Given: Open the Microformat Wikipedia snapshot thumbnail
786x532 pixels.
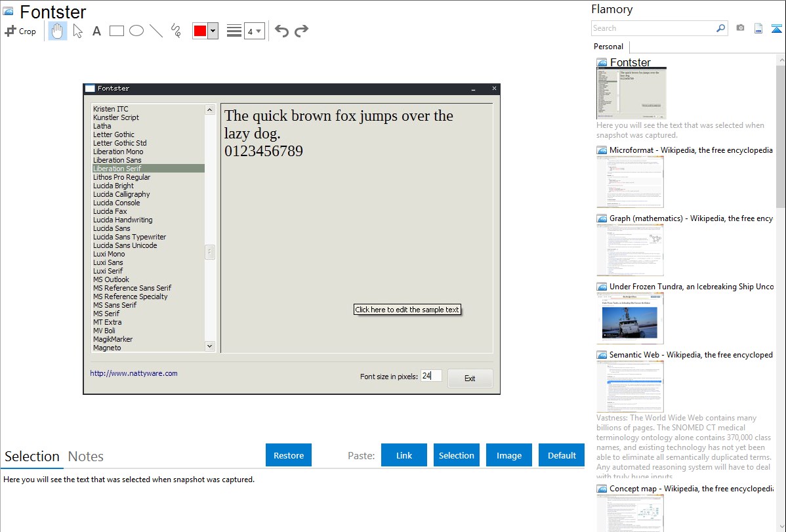Looking at the screenshot, I should (x=630, y=182).
